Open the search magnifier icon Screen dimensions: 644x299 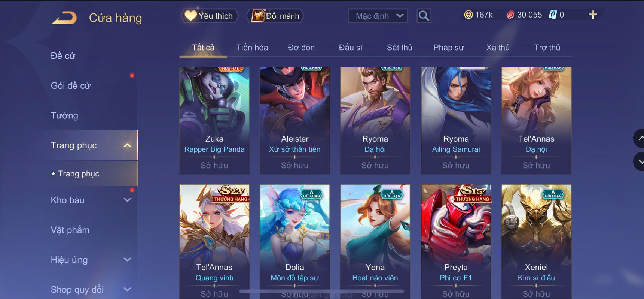click(x=424, y=16)
